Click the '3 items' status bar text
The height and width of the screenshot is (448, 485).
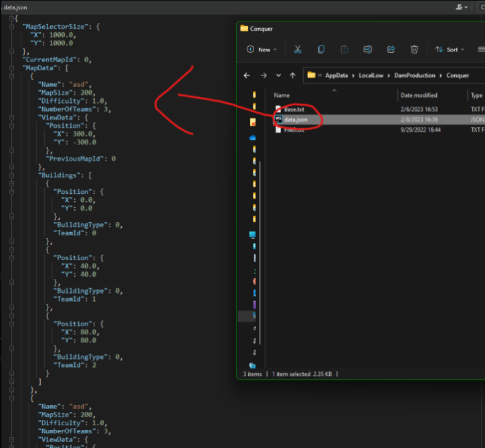(252, 374)
